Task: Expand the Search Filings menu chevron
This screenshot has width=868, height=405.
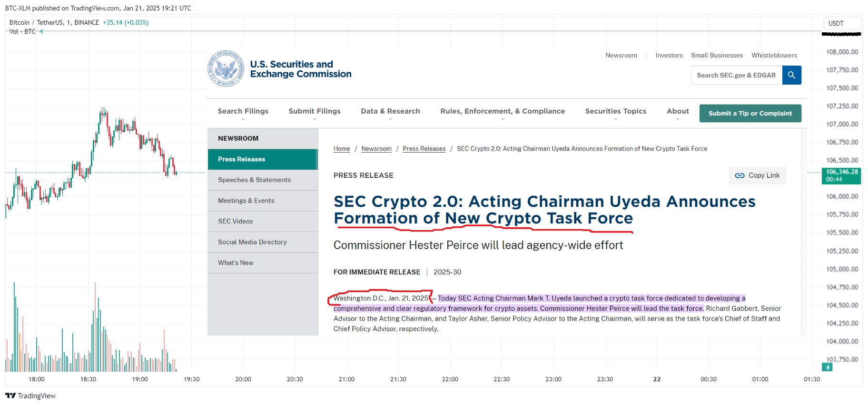Action: coord(243,119)
